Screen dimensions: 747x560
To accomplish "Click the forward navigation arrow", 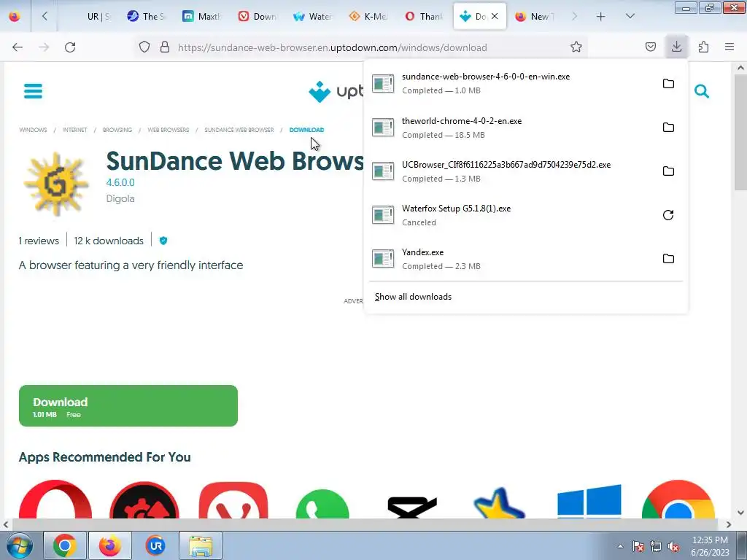I will 44,47.
